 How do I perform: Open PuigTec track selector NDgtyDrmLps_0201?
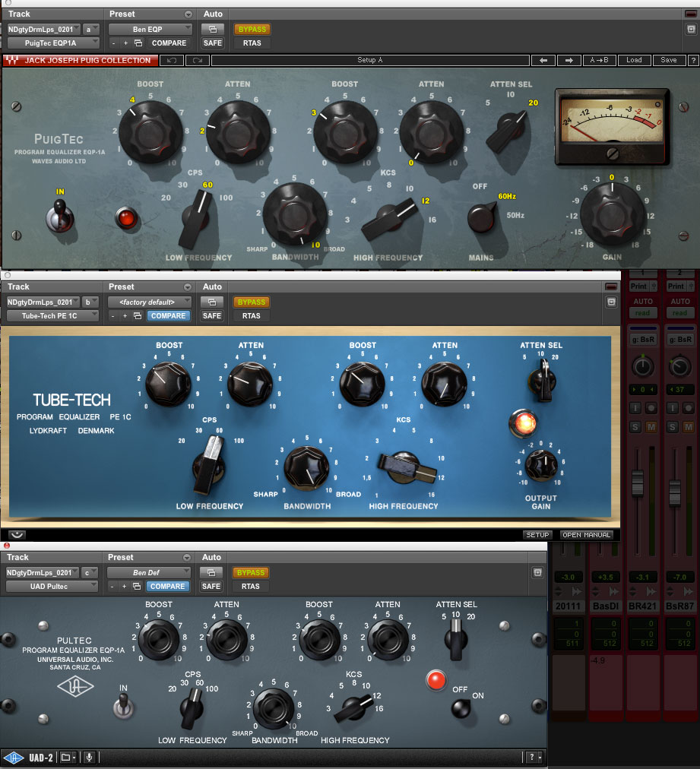(x=43, y=30)
